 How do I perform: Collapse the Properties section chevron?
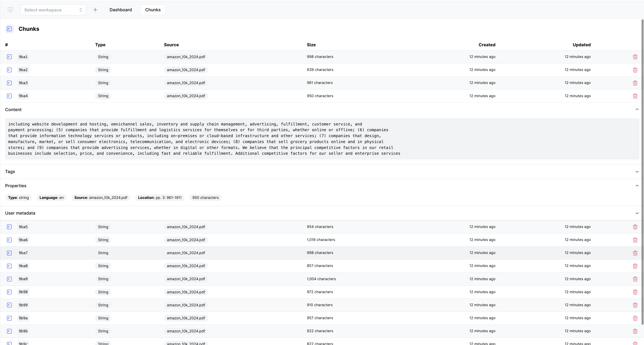click(x=637, y=186)
